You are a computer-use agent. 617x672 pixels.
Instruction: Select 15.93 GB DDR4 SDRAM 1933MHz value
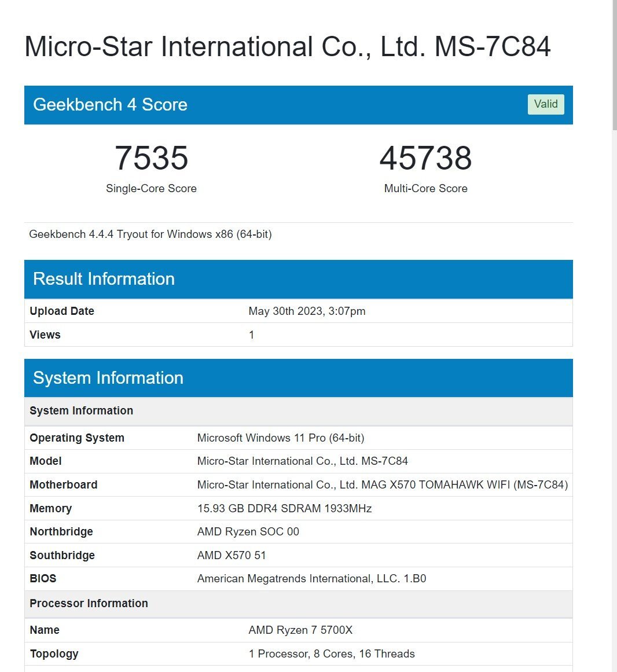pos(285,508)
